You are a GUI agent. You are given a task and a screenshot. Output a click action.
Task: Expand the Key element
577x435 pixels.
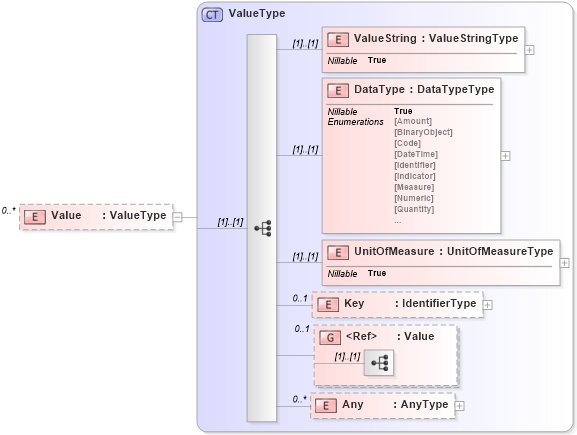pyautogui.click(x=488, y=305)
